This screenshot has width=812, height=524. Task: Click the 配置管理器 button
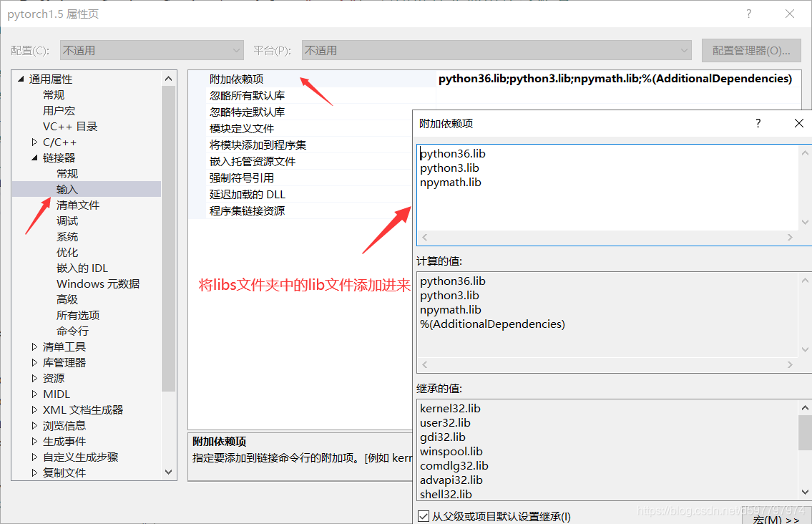pos(751,50)
